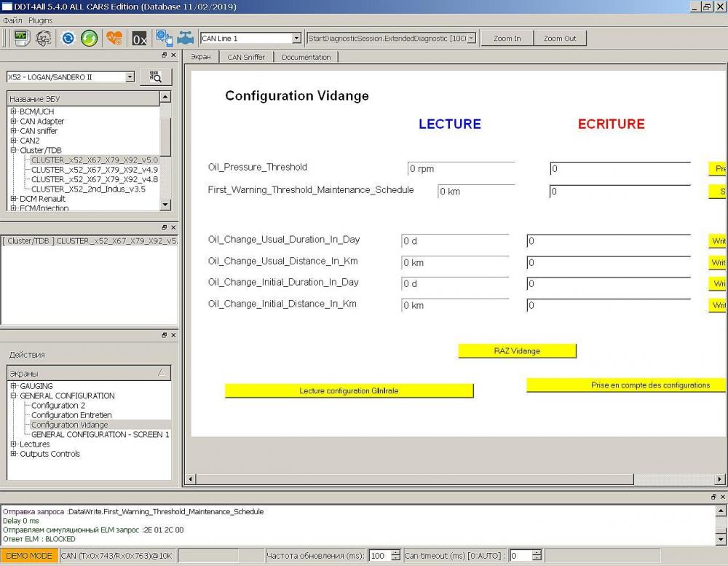
Task: Float the Действия panel
Action: (x=165, y=335)
